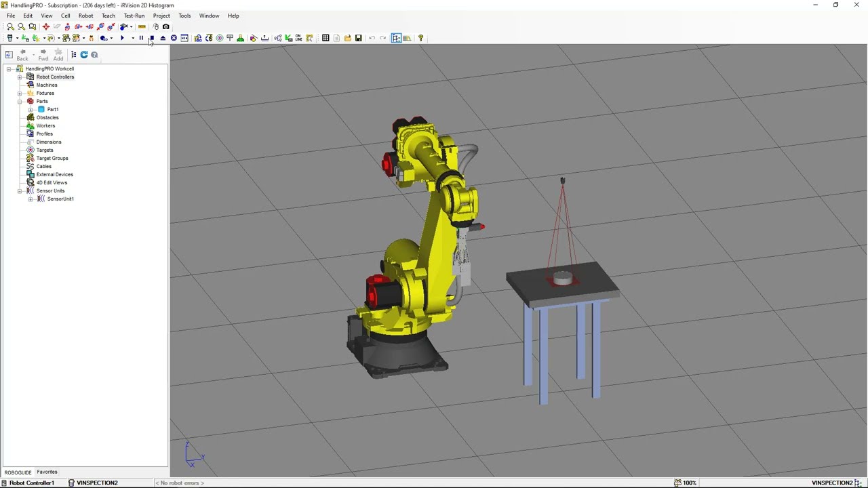The height and width of the screenshot is (488, 868).
Task: Open the File menu
Action: click(x=11, y=16)
